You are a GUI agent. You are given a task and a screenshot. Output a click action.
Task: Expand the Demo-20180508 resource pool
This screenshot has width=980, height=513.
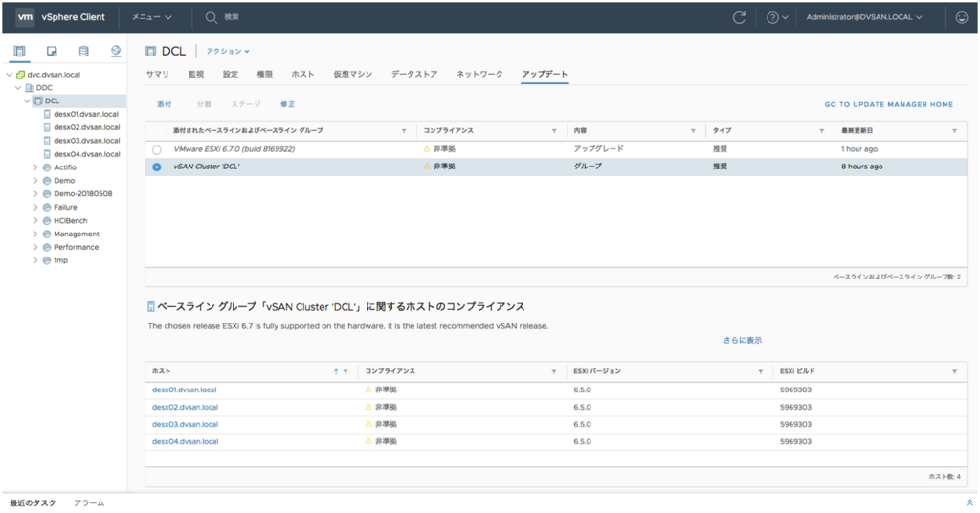35,193
